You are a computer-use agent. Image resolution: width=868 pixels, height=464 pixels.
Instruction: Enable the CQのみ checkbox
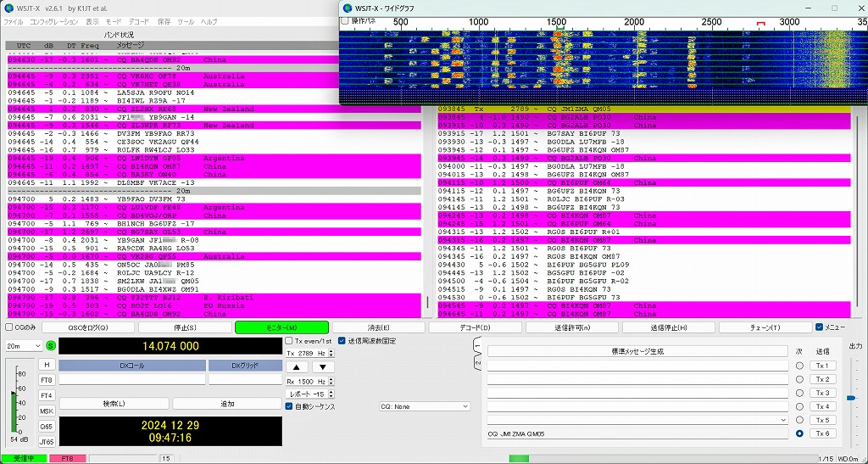click(x=9, y=327)
